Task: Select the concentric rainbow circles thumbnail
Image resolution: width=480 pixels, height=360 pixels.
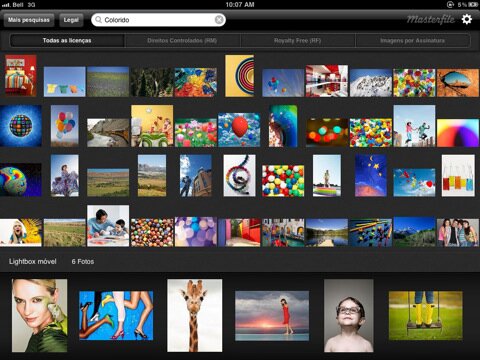Action: point(239,76)
